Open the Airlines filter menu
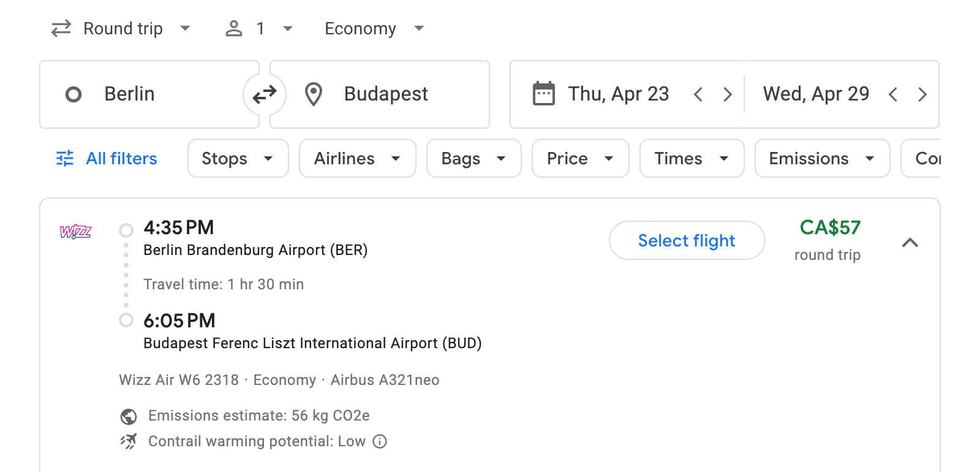The width and height of the screenshot is (980, 472). pos(357,158)
